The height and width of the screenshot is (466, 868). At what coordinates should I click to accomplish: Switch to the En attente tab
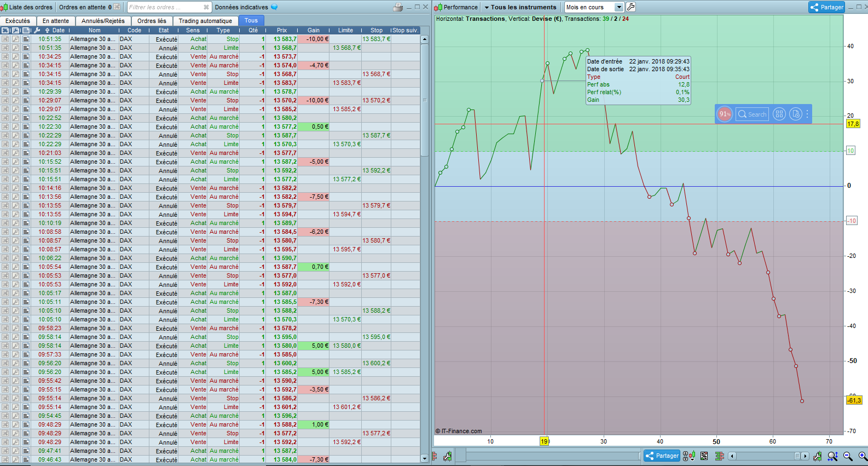coord(56,21)
